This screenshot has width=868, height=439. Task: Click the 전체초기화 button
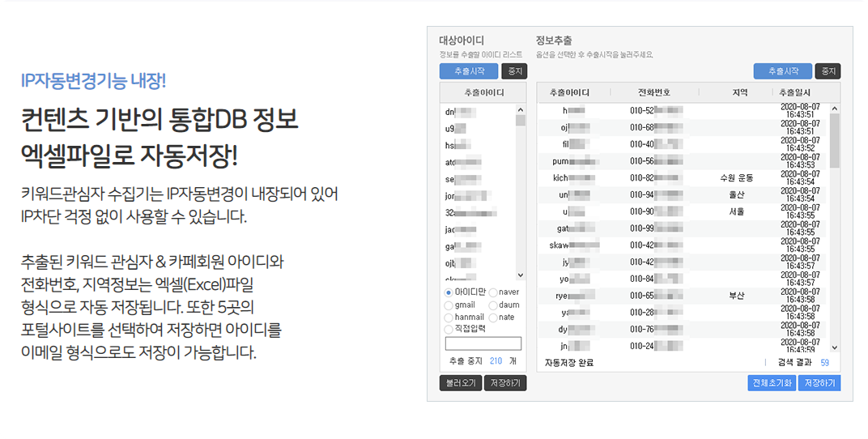[772, 383]
